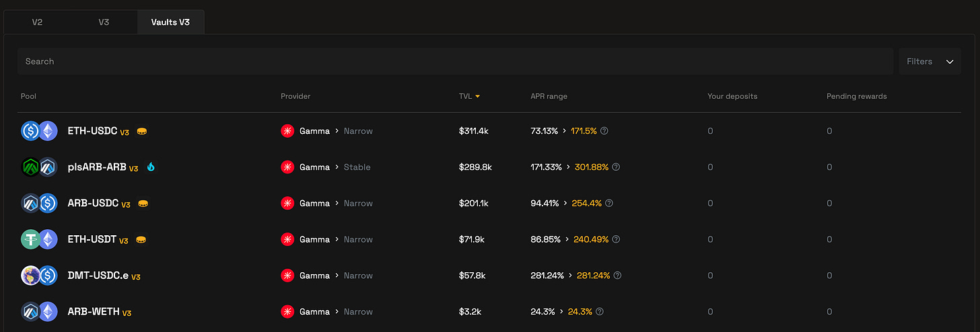Click the DMT-USDC.e token pair icon
980x332 pixels.
coord(40,276)
